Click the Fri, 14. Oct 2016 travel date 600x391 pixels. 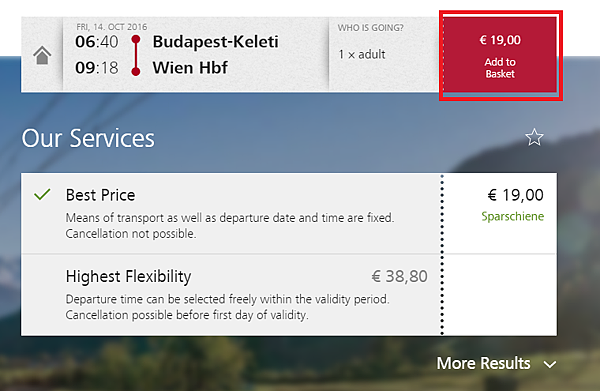pos(111,27)
